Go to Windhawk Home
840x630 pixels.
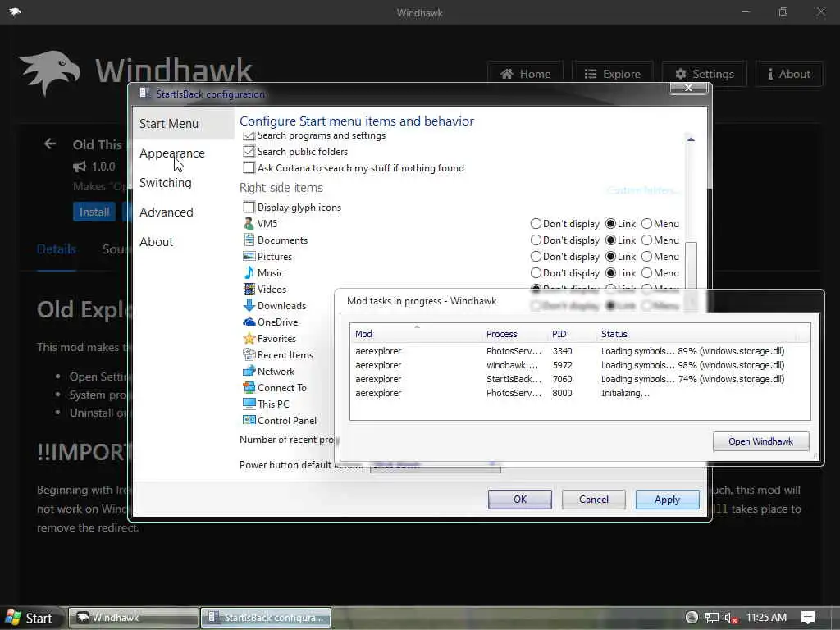pyautogui.click(x=525, y=74)
